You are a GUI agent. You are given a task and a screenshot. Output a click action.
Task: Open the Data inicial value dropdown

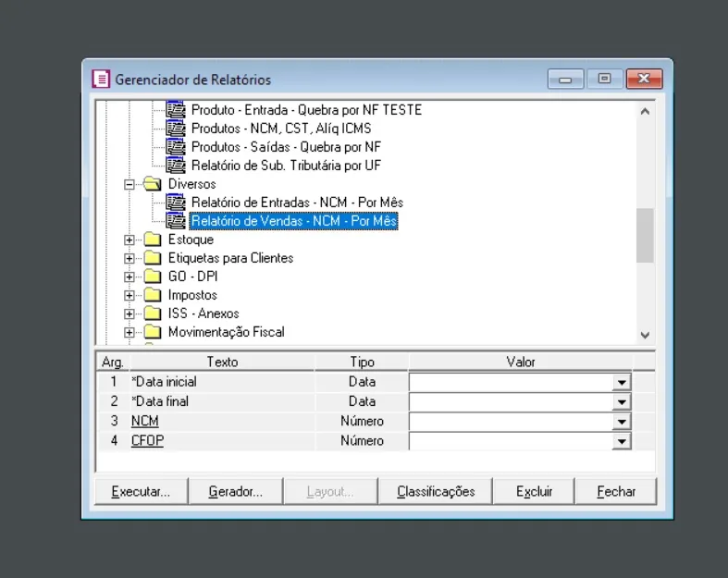622,383
